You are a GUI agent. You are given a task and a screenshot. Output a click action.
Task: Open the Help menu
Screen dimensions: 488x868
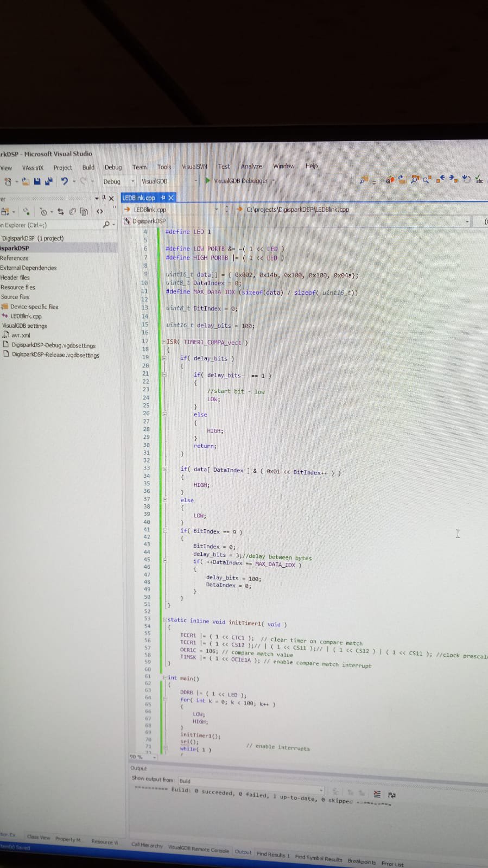[312, 166]
